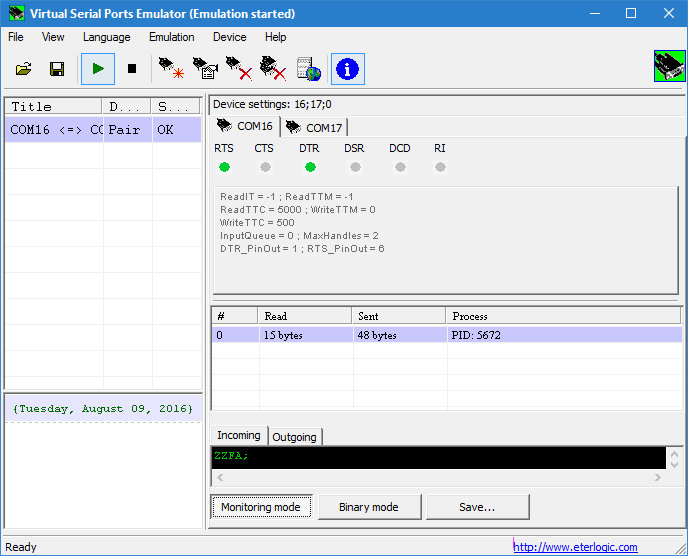The width and height of the screenshot is (688, 556).
Task: Toggle the CTS signal indicator
Action: point(265,167)
